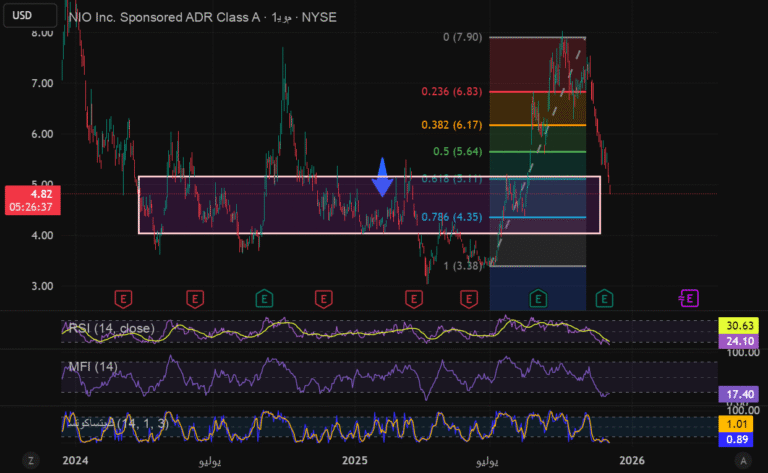This screenshot has width=768, height=473.
Task: Click the 0.786 (4.35) Fibonacci level label
Action: [x=453, y=216]
